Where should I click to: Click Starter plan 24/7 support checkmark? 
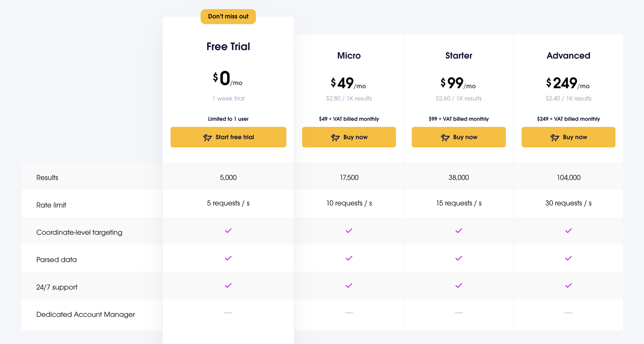459,285
